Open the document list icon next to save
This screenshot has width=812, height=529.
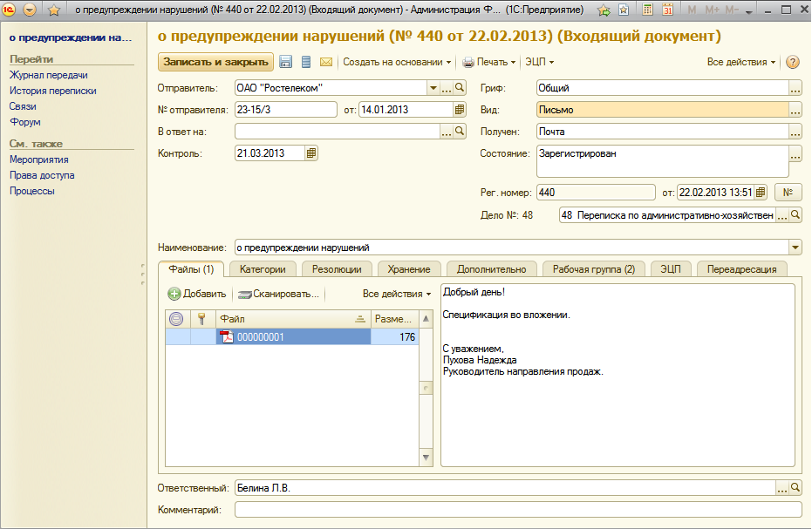tap(306, 62)
